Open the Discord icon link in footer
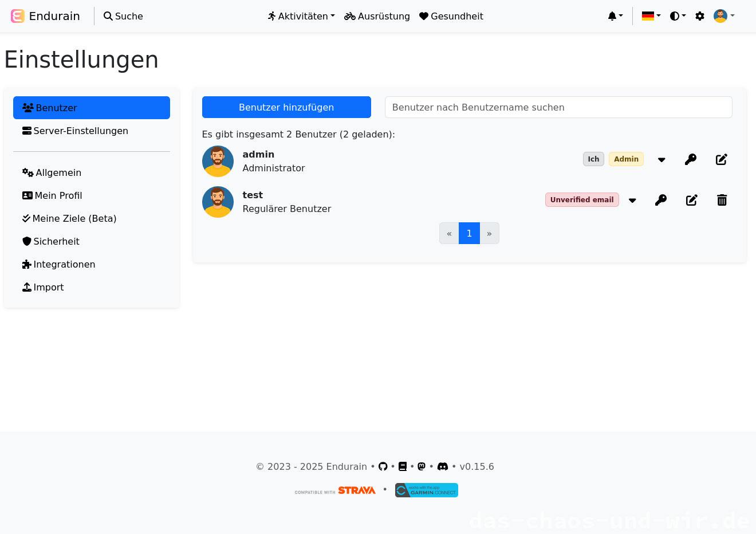The image size is (756, 534). pos(443,466)
